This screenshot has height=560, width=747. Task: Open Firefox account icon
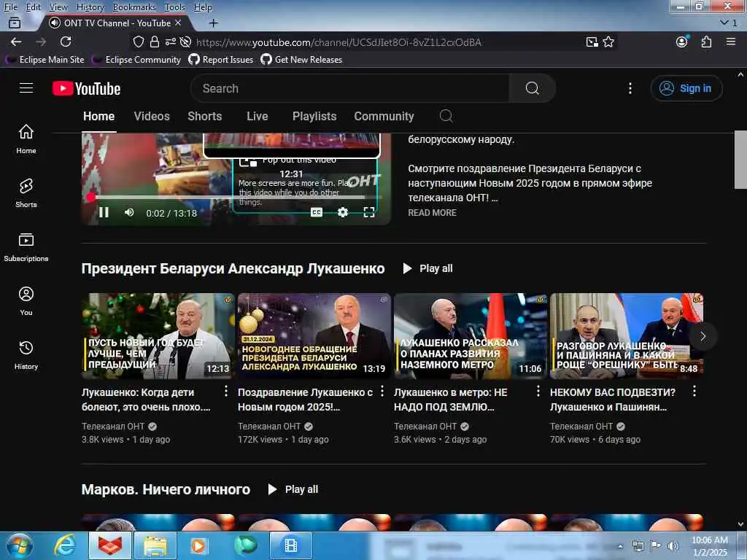[x=682, y=42]
